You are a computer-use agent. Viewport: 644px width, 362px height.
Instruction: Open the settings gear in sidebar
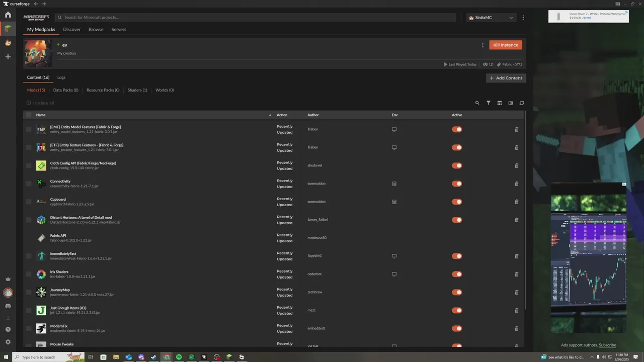pyautogui.click(x=8, y=342)
